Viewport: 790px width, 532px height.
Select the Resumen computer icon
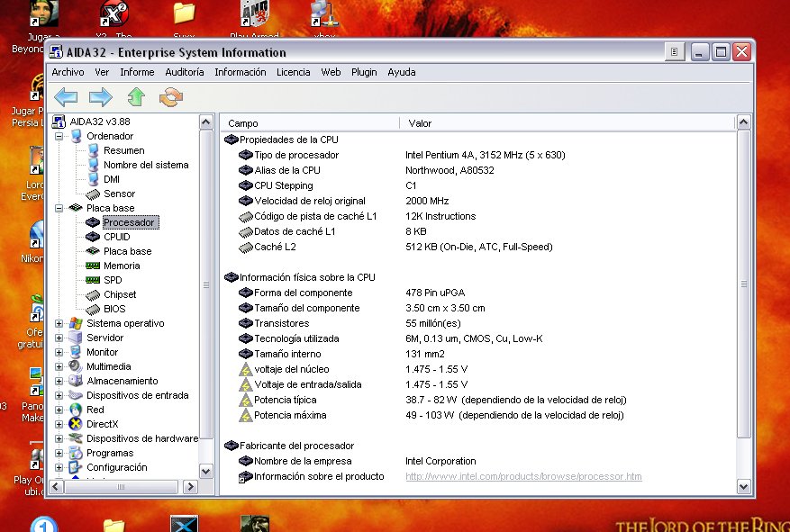click(93, 150)
